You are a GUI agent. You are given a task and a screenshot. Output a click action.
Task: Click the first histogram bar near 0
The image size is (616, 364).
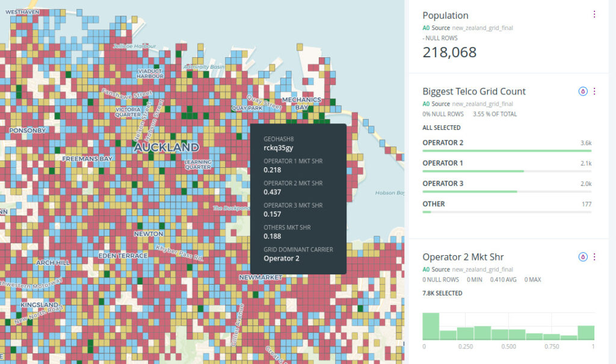click(431, 326)
